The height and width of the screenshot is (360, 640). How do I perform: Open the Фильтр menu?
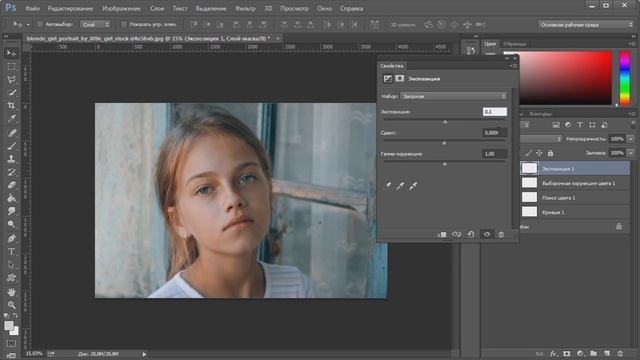(x=245, y=8)
